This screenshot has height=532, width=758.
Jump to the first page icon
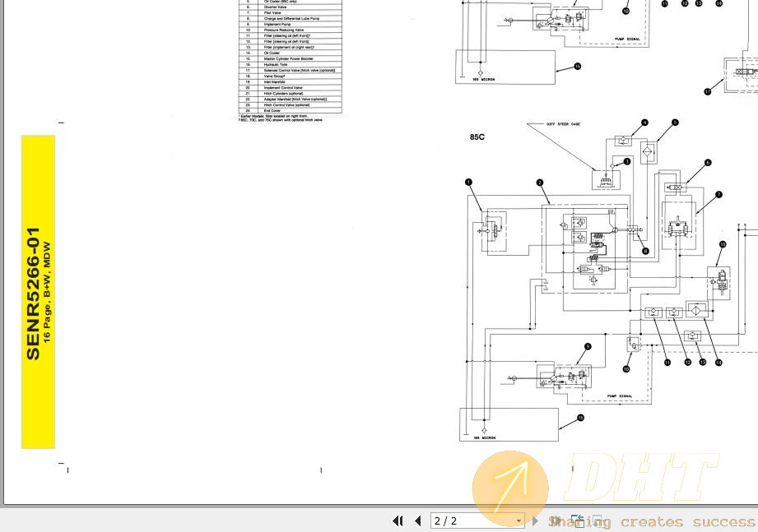click(x=398, y=520)
